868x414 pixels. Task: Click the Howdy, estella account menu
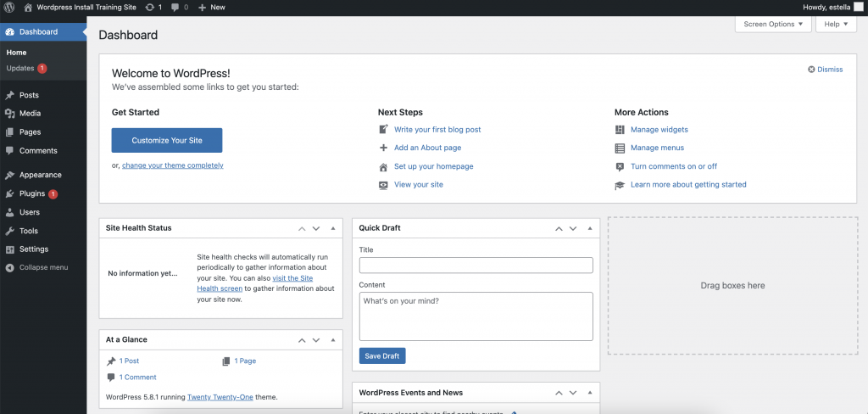pos(832,7)
